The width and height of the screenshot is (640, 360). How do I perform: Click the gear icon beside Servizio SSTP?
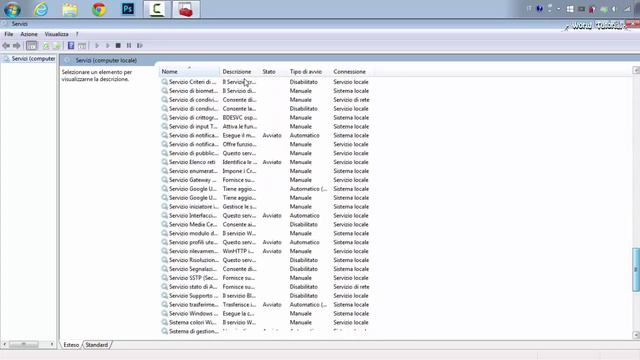coord(164,278)
